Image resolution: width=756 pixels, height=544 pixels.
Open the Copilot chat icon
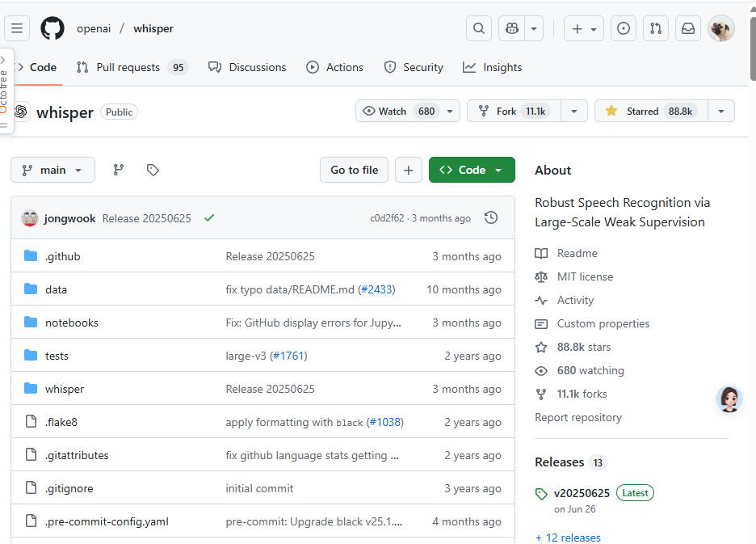(x=512, y=28)
